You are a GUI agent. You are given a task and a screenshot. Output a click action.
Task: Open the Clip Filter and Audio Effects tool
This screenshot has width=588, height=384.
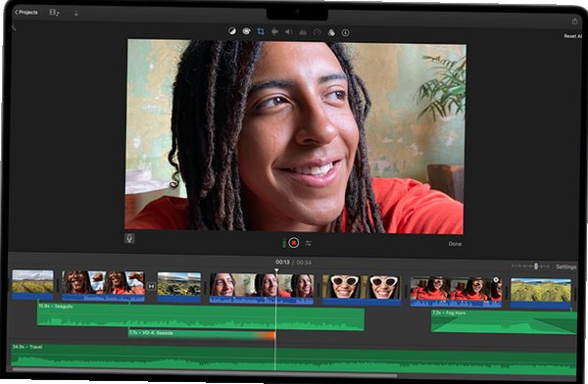[331, 33]
